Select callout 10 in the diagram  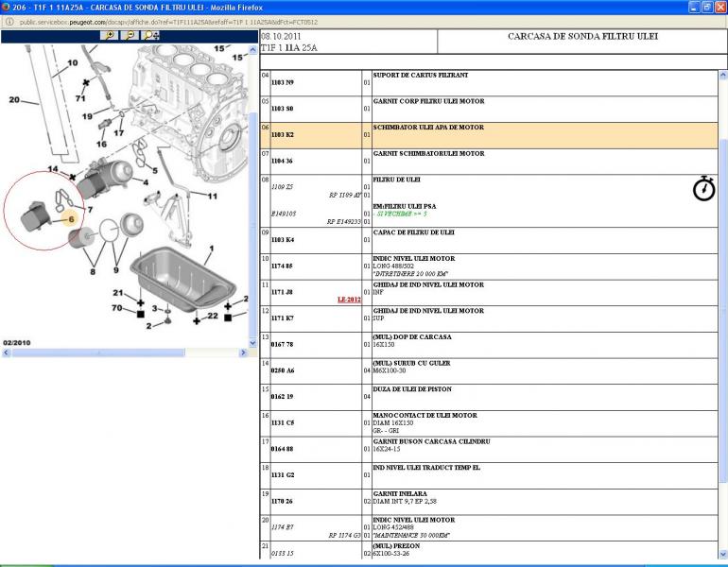tap(73, 62)
